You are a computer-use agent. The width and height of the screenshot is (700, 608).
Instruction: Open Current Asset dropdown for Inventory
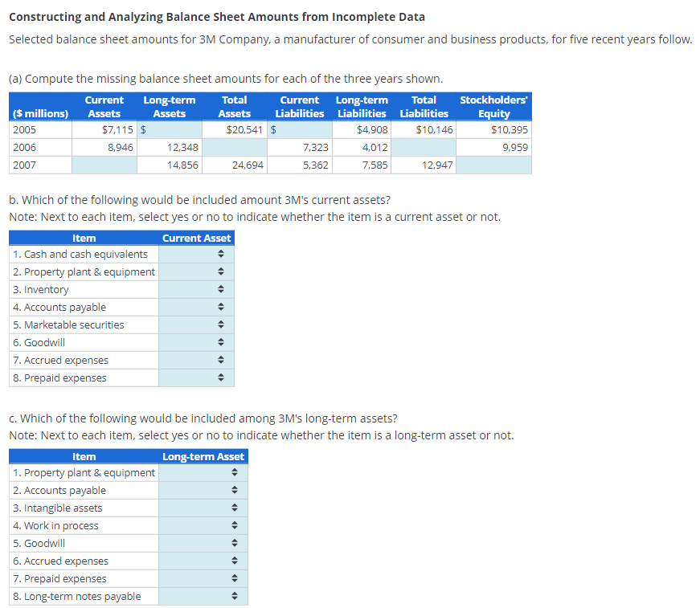click(196, 289)
